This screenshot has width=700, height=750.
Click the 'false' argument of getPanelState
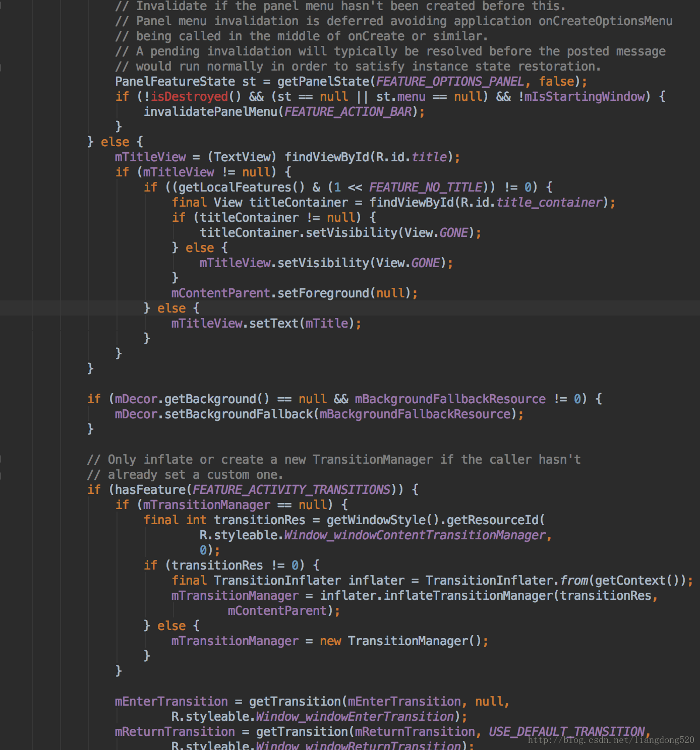pyautogui.click(x=556, y=82)
